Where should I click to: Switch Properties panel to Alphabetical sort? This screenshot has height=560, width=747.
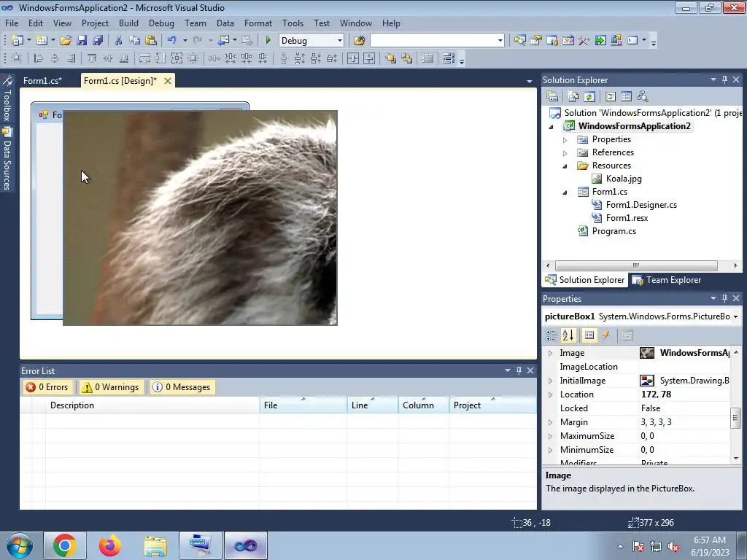(x=568, y=335)
